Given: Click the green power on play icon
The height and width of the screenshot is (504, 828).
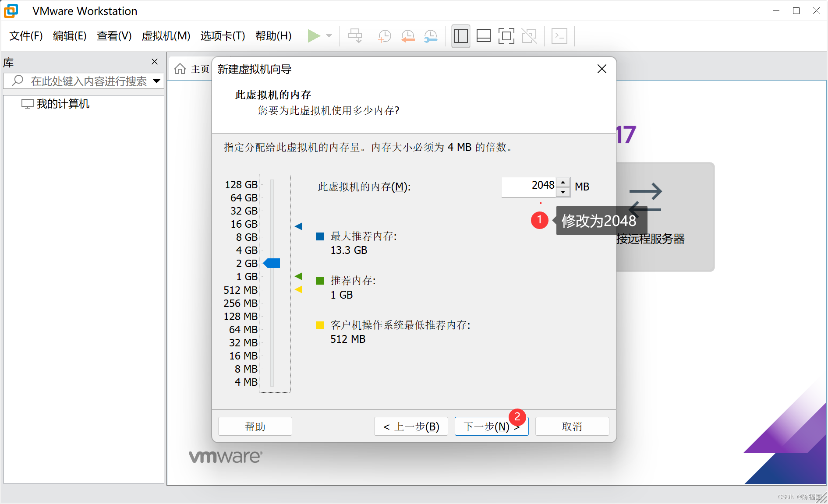Looking at the screenshot, I should point(314,36).
